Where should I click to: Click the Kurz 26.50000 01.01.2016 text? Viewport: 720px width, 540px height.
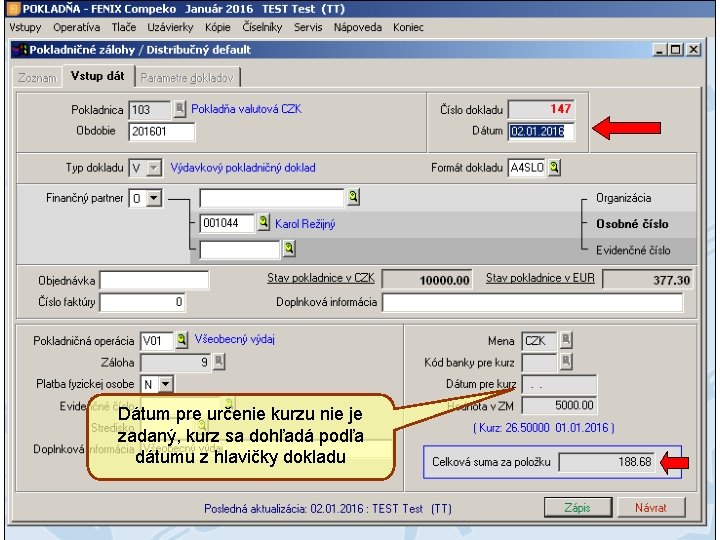544,428
